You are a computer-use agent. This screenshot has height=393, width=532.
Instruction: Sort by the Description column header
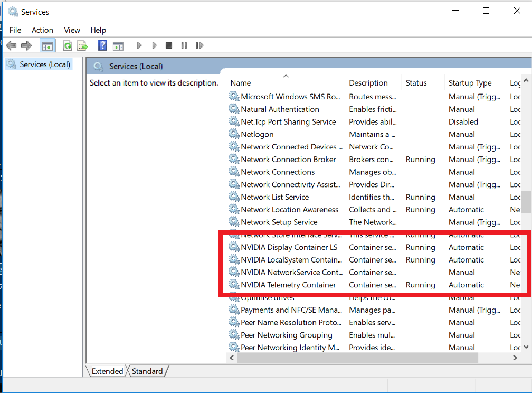pyautogui.click(x=373, y=83)
